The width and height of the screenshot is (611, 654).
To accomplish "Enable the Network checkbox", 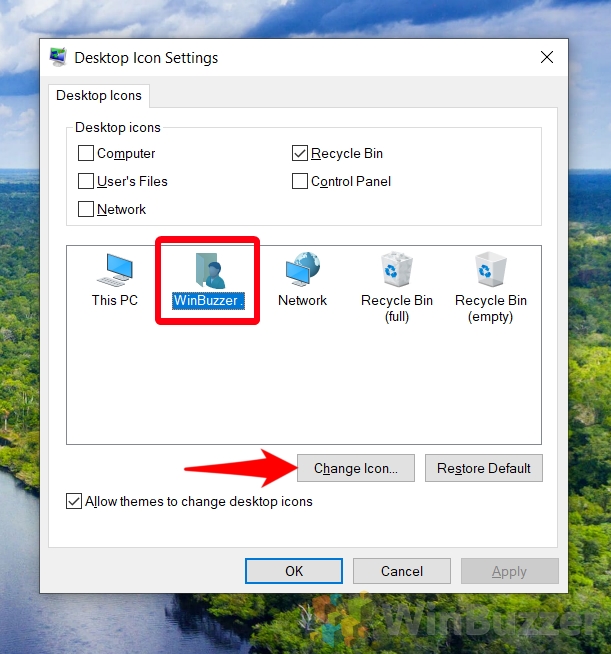I will tap(86, 209).
